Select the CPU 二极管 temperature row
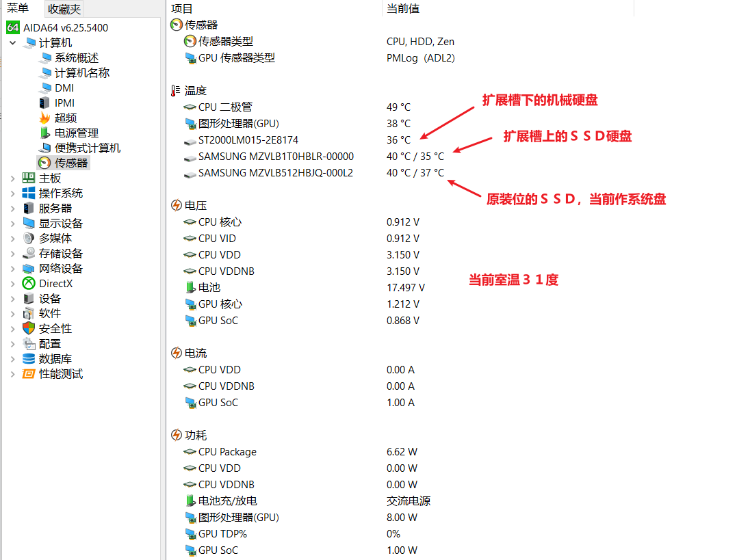Image resolution: width=750 pixels, height=560 pixels. click(296, 107)
